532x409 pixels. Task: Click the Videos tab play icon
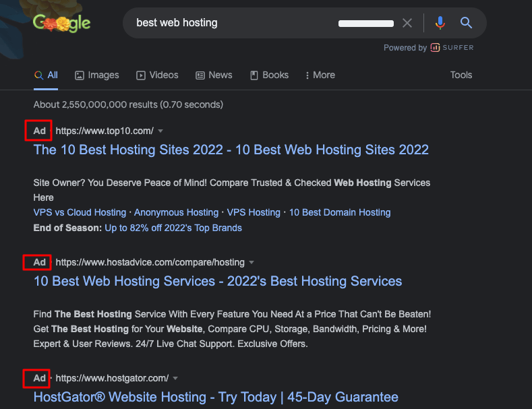(141, 75)
